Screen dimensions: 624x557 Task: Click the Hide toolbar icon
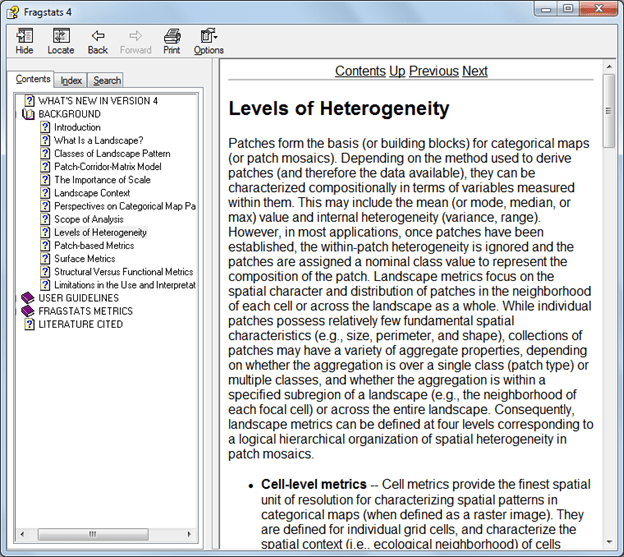tap(24, 41)
